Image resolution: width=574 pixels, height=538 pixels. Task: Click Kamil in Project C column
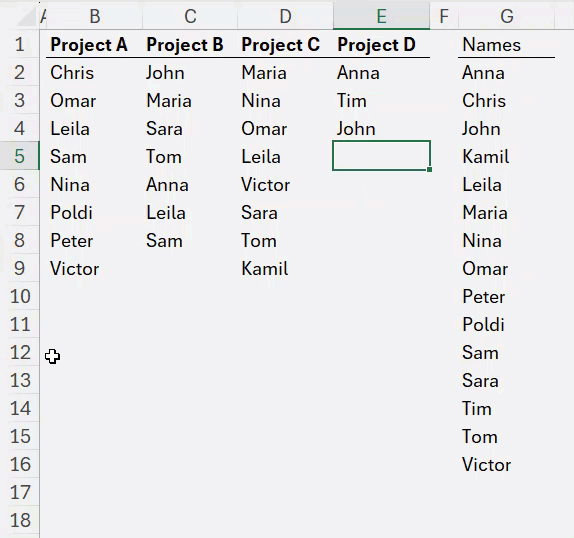(x=265, y=269)
